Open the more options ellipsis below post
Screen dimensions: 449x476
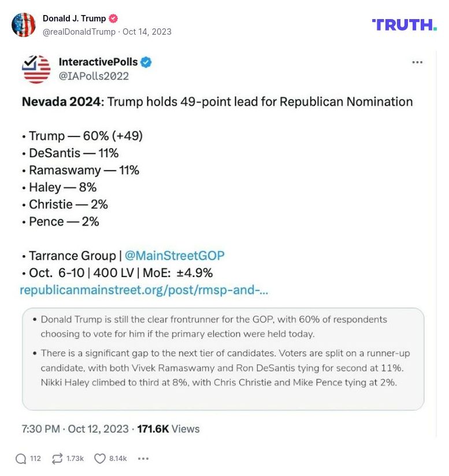(143, 459)
